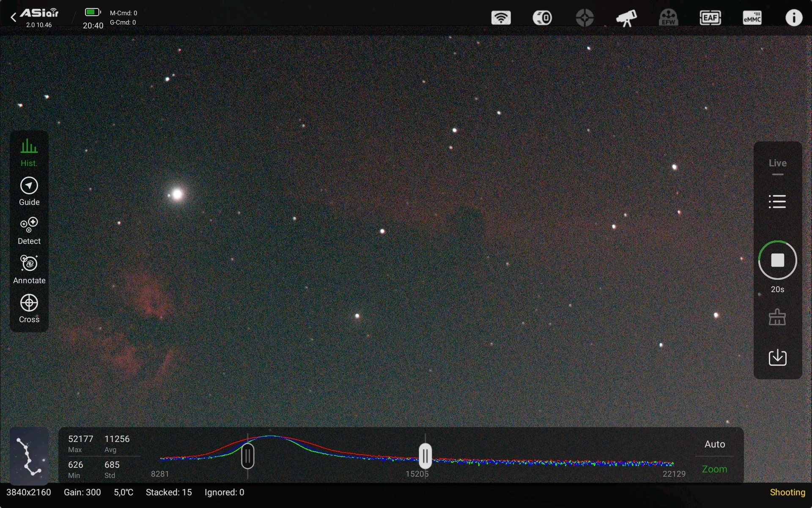The height and width of the screenshot is (508, 812).
Task: Open EAF focuser settings
Action: 710,18
